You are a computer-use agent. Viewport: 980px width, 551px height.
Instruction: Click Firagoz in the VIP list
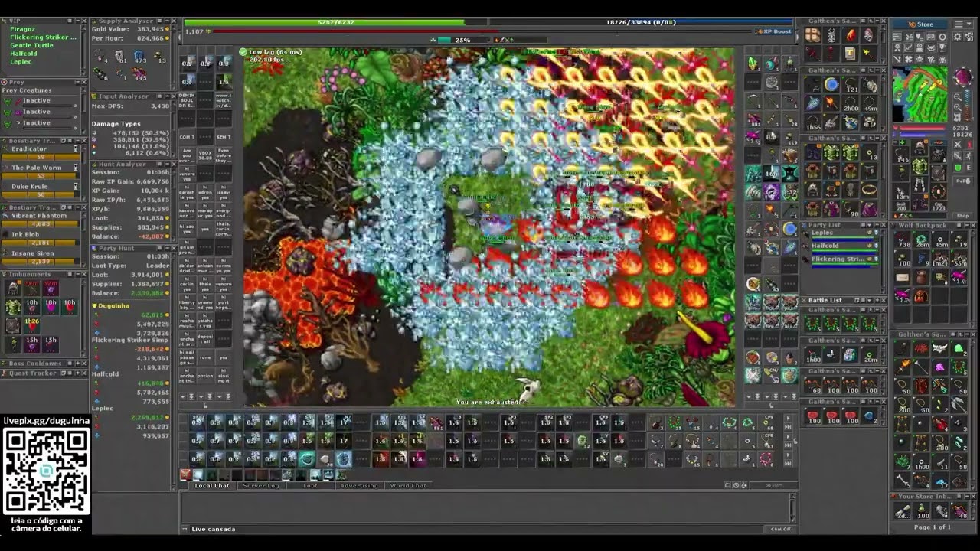point(22,29)
